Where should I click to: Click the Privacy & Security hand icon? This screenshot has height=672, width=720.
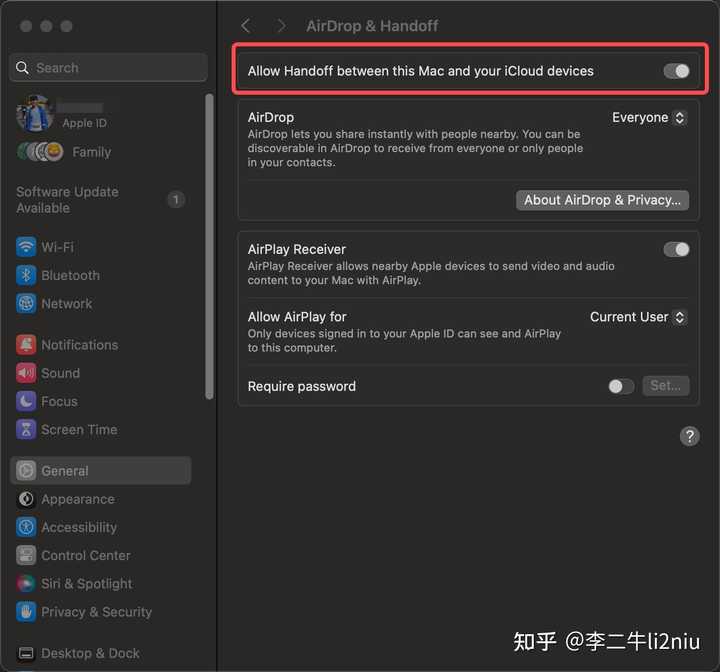(x=26, y=612)
